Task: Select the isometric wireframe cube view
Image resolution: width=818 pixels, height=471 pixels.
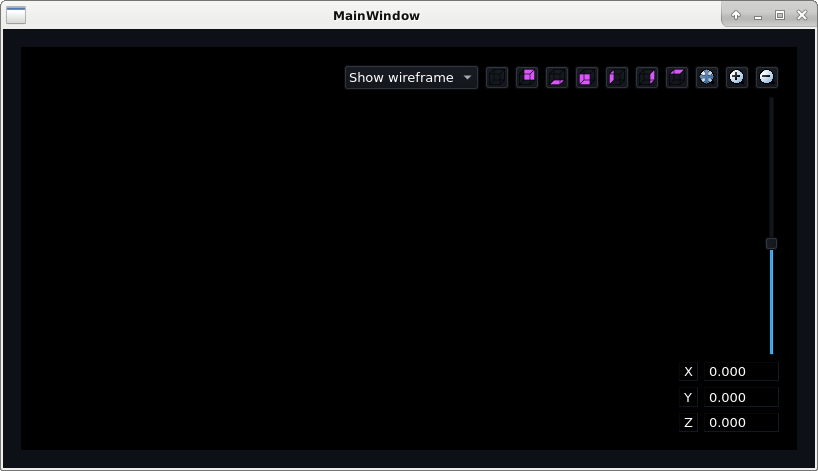Action: point(497,77)
